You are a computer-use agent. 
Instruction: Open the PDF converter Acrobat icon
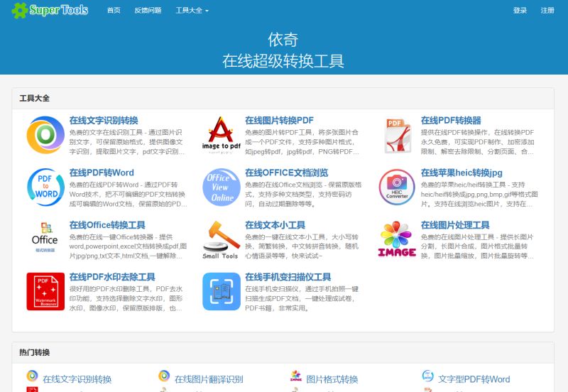397,135
